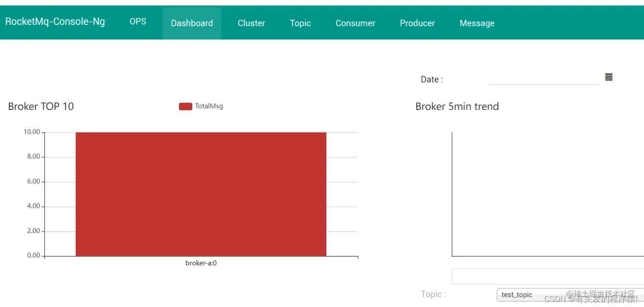Click the 2.00 y-axis value
Screen dimensions: 644x307
(x=33, y=231)
